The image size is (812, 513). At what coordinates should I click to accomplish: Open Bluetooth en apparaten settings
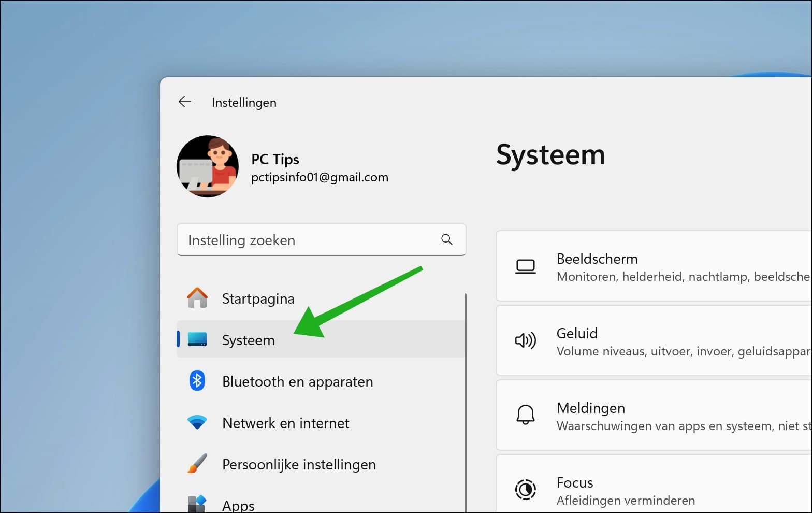[321, 381]
